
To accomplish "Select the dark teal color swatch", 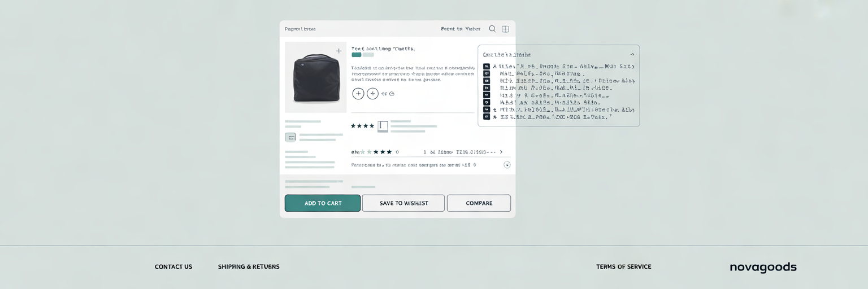I will point(356,55).
